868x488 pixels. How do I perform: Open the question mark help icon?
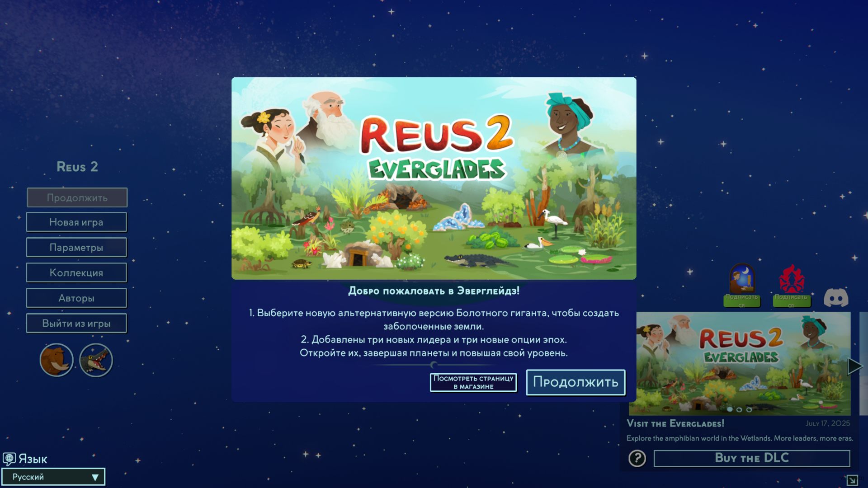[x=637, y=459]
